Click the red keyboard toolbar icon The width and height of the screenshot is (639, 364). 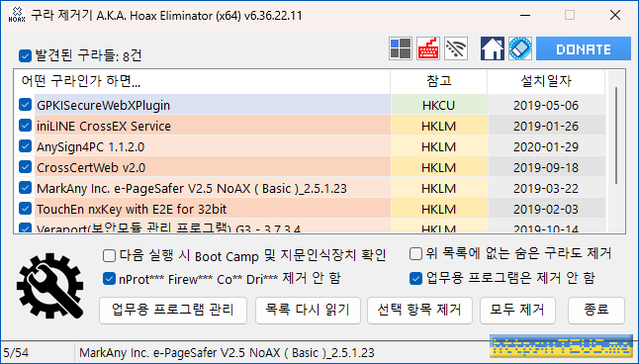coord(428,48)
